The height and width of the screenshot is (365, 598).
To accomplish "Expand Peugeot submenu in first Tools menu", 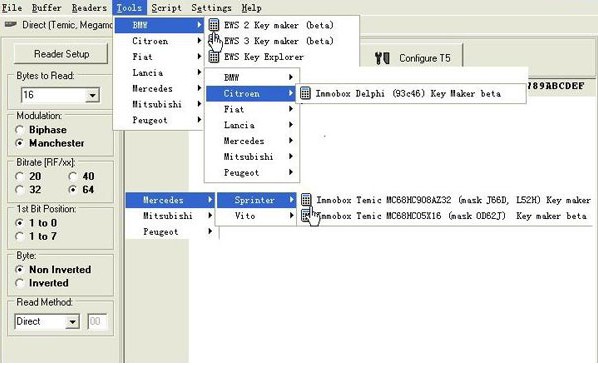I will [158, 120].
